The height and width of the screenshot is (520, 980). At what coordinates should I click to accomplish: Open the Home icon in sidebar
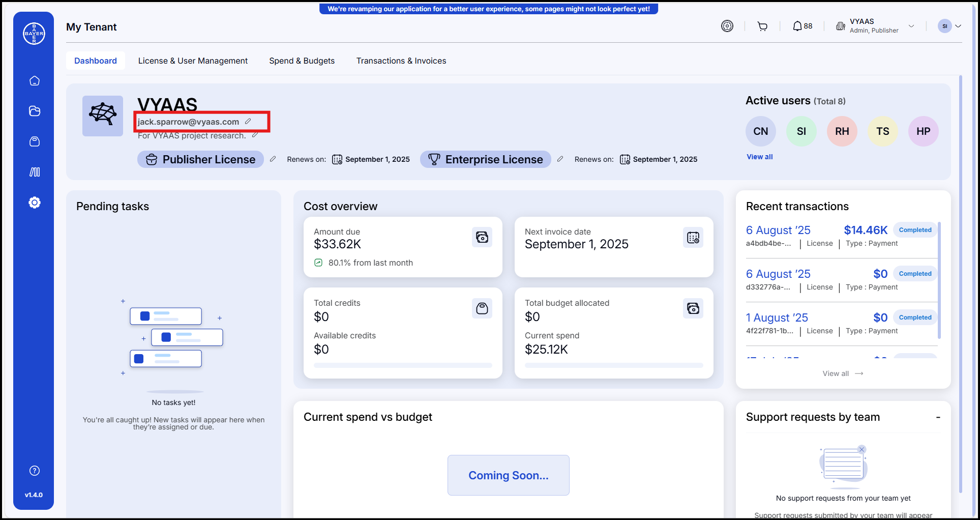coord(35,81)
